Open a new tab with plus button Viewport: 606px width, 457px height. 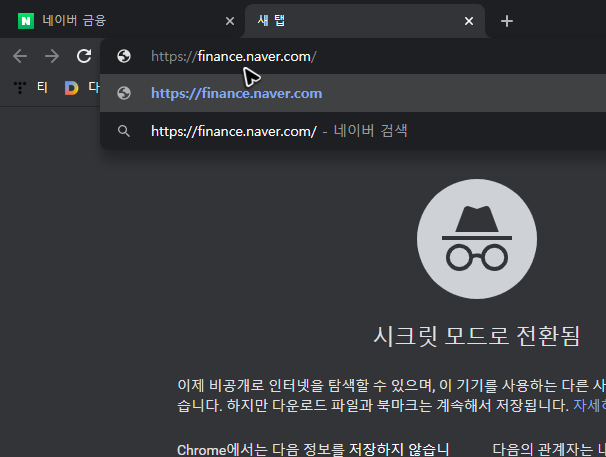point(507,21)
